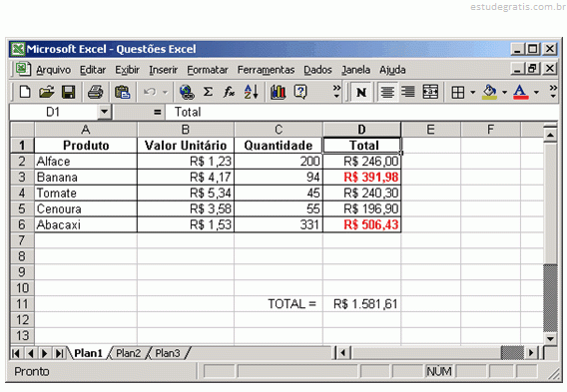The width and height of the screenshot is (567, 392).
Task: Open the Fill Color dropdown arrow
Action: pos(504,93)
